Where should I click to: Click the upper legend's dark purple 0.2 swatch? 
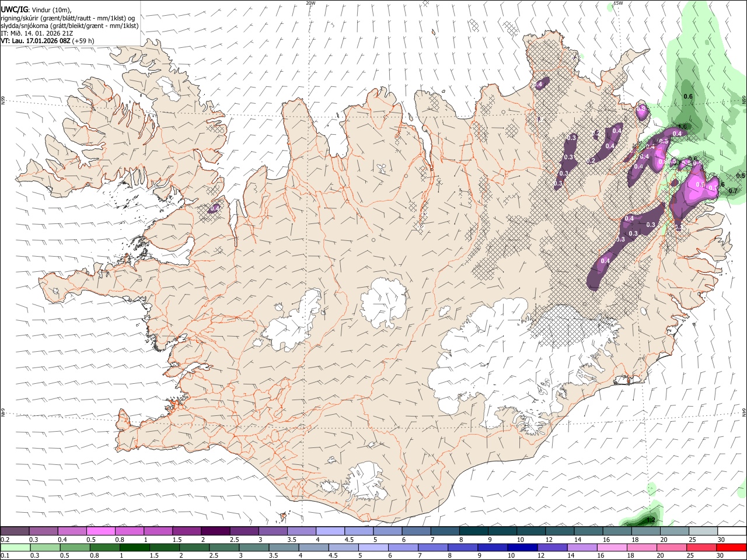15,531
